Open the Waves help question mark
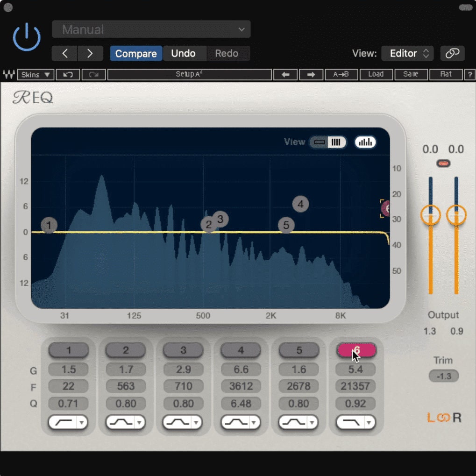The image size is (476, 476). coord(470,74)
